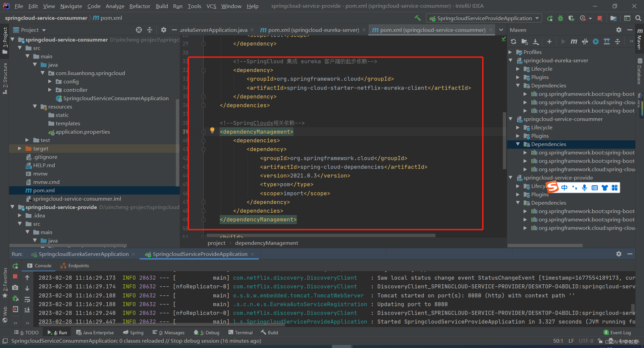The width and height of the screenshot is (644, 348).
Task: Show the hidden editor tabs dropdown arrow
Action: (x=501, y=30)
